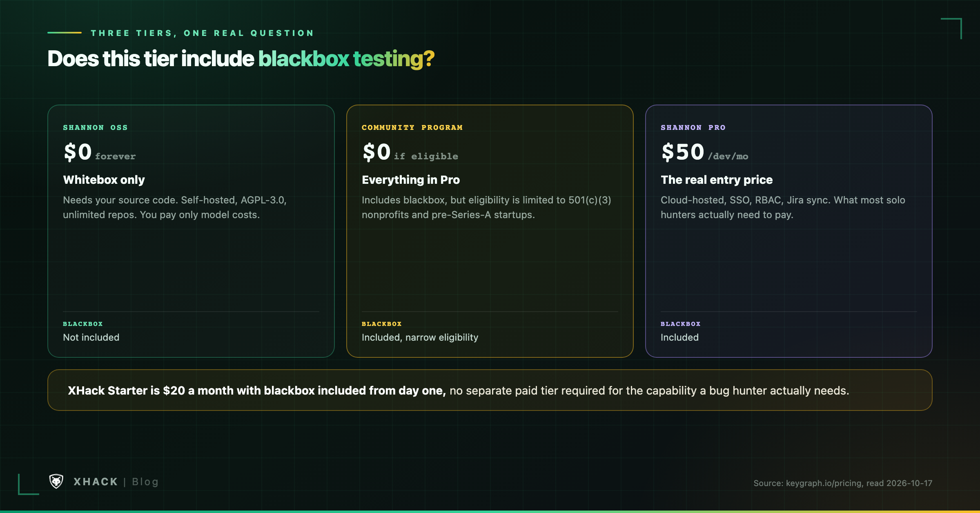
Task: Click the 'Not included' blackbox status
Action: point(91,337)
